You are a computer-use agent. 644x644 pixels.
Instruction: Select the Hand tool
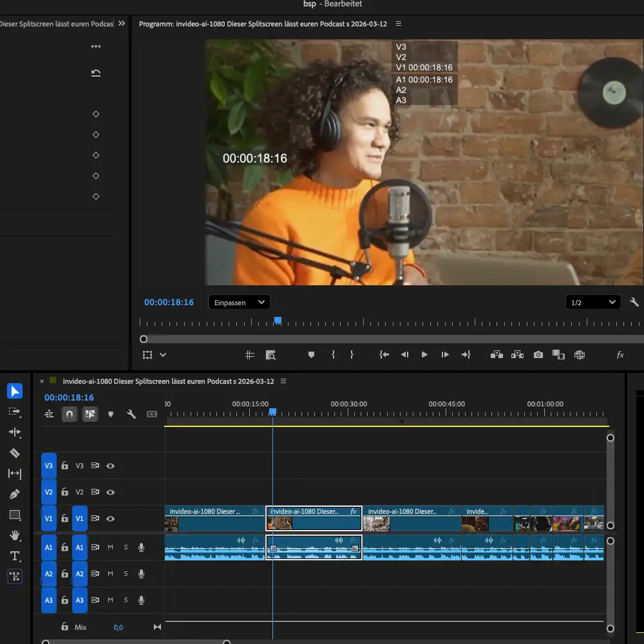tap(15, 535)
